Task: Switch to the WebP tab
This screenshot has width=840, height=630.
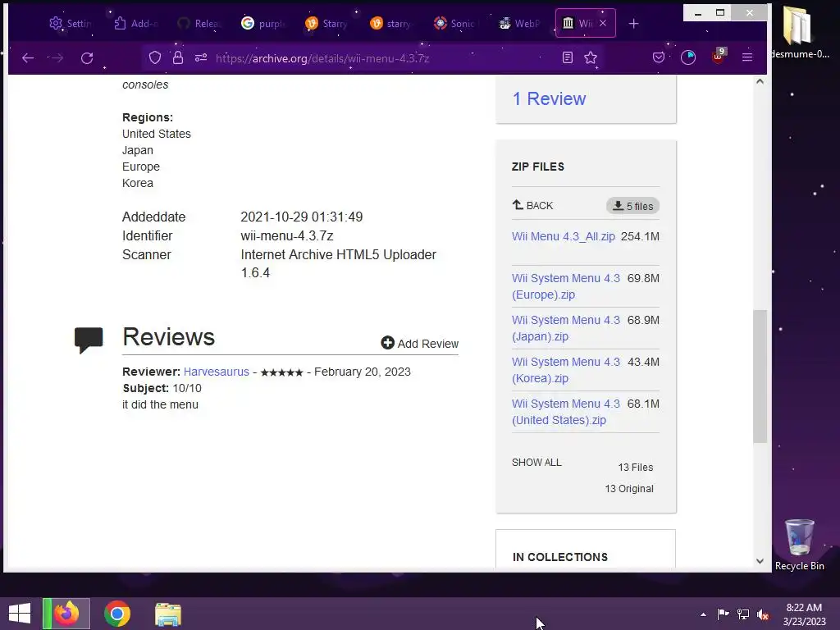Action: click(x=519, y=24)
